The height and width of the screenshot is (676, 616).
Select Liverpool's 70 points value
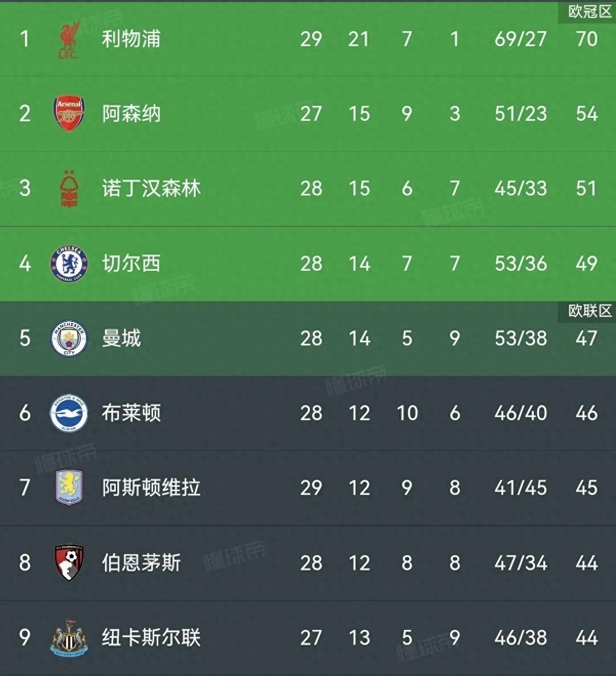tap(586, 39)
